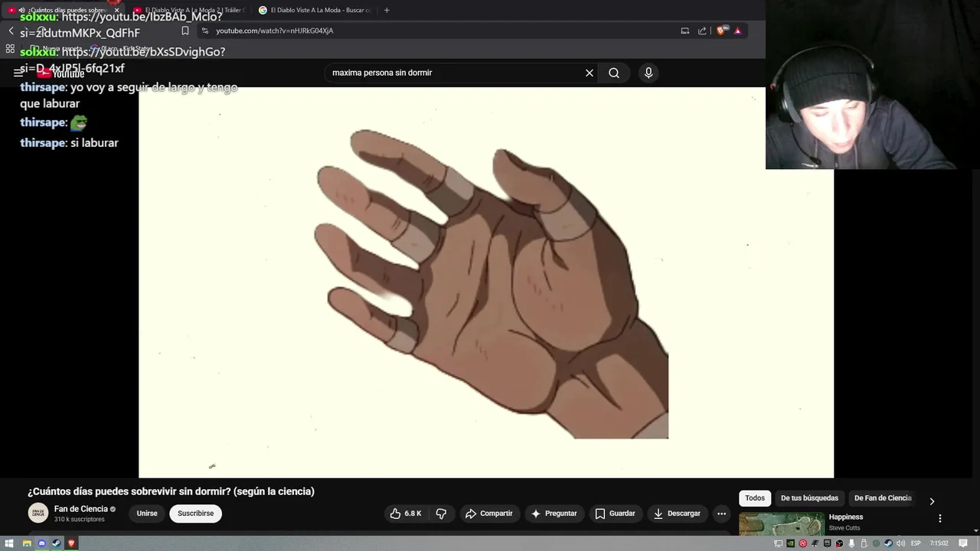
Task: Like the video with 6.8 K thumbs up
Action: pyautogui.click(x=406, y=514)
